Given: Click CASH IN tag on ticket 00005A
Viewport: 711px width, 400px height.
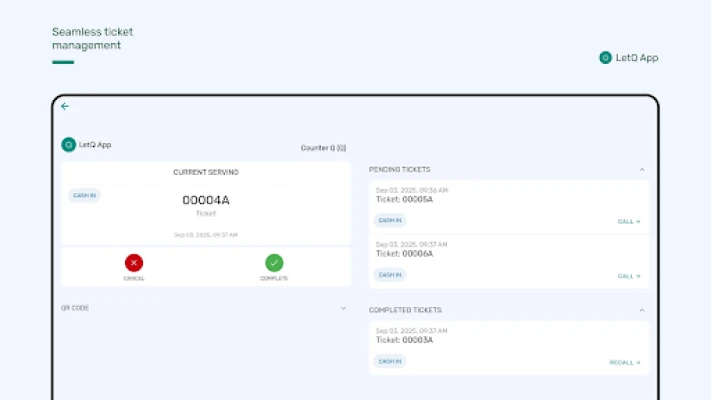Looking at the screenshot, I should tap(390, 220).
